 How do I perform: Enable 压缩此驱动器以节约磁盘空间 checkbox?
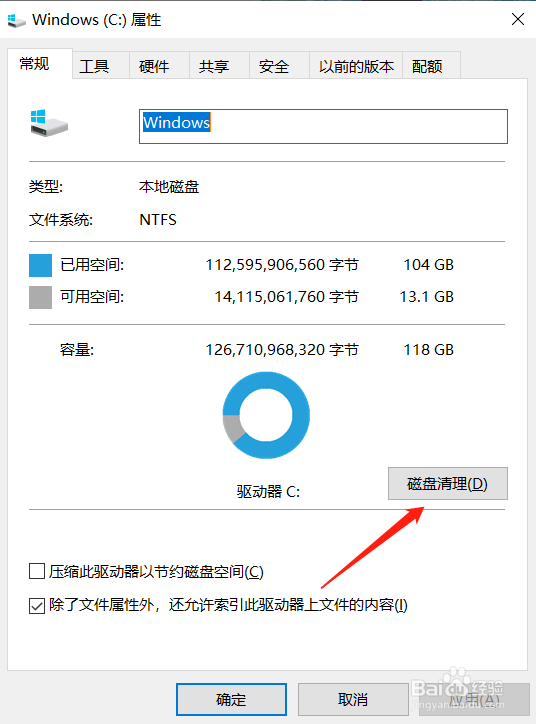37,571
